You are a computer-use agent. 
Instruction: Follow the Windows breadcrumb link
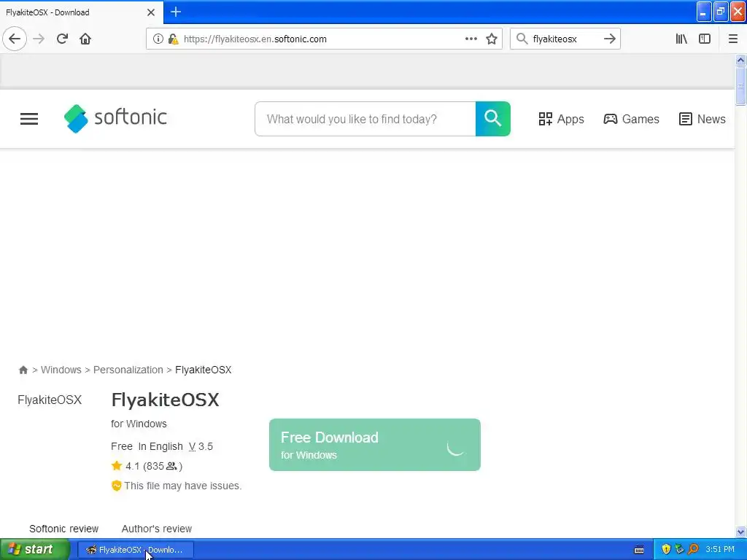coord(61,370)
